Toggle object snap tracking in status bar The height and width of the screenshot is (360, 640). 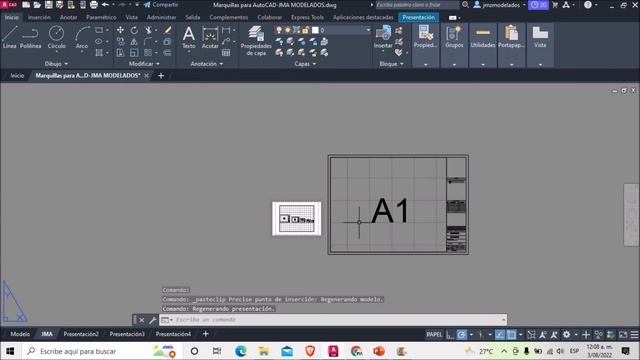tap(500, 335)
